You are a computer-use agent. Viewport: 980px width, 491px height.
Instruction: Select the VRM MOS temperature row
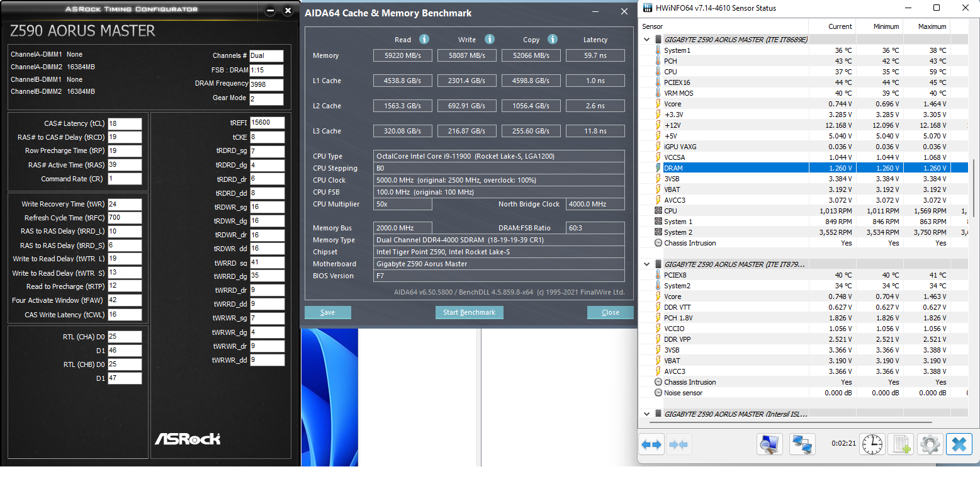[804, 93]
